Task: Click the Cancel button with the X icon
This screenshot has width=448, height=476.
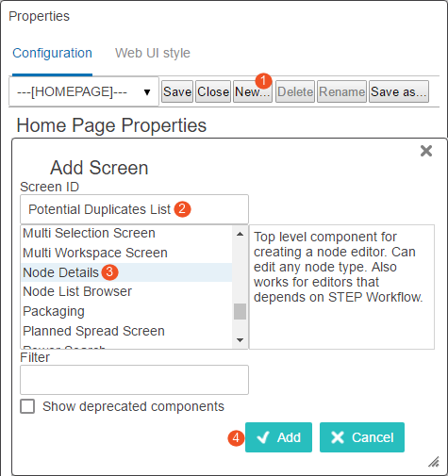Action: 362,437
